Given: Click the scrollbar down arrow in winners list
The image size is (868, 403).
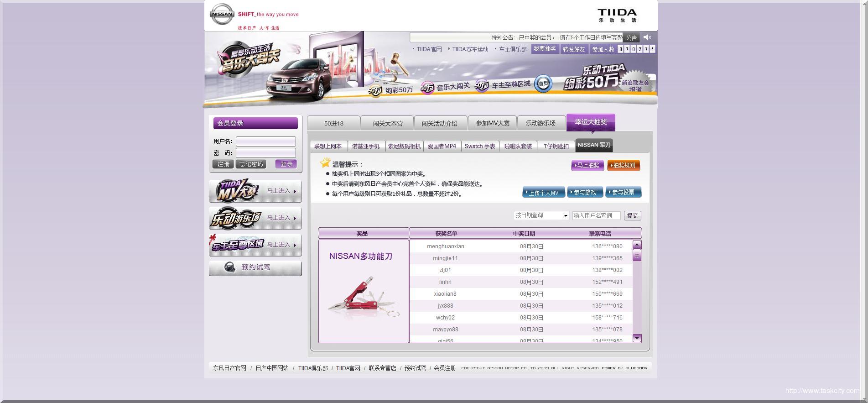Looking at the screenshot, I should [x=637, y=338].
